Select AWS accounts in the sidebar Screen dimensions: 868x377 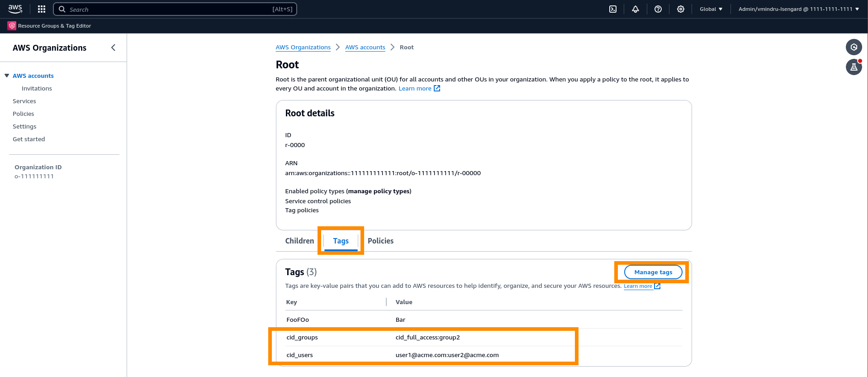tap(33, 76)
